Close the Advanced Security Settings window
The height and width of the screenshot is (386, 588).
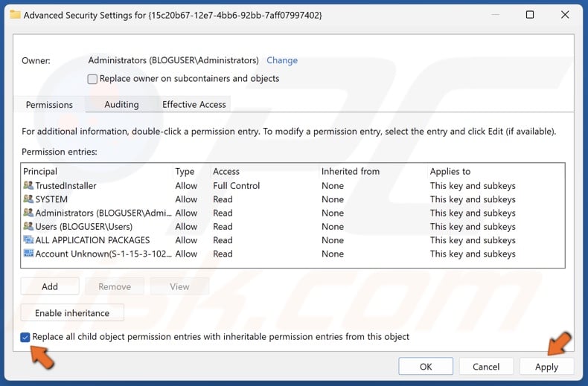pos(565,15)
